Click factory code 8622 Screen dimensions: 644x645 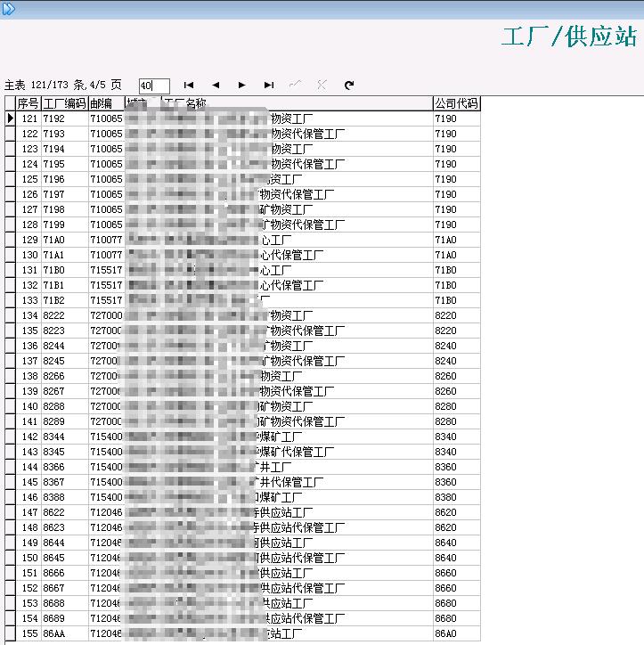(53, 512)
